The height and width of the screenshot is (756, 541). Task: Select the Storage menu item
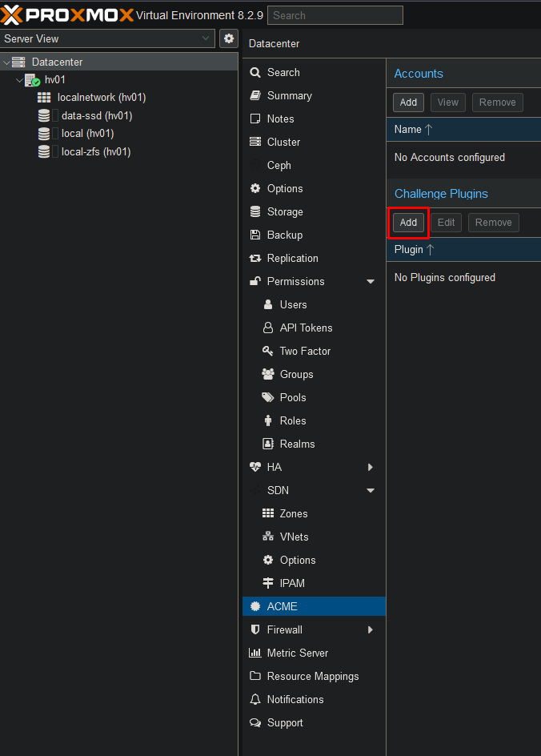click(285, 211)
